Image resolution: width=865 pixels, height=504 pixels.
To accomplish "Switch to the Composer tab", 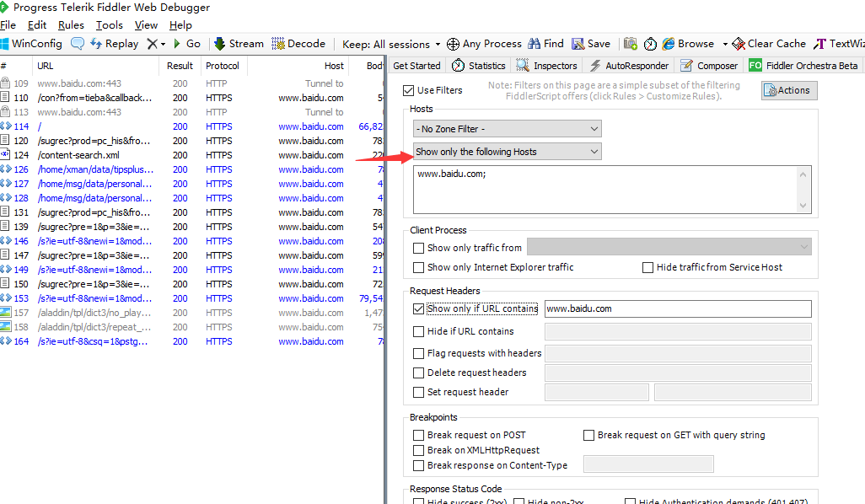I will (x=709, y=66).
